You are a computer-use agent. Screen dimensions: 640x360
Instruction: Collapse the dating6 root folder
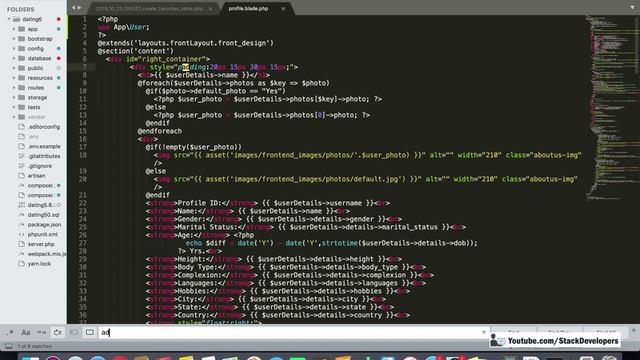point(9,19)
